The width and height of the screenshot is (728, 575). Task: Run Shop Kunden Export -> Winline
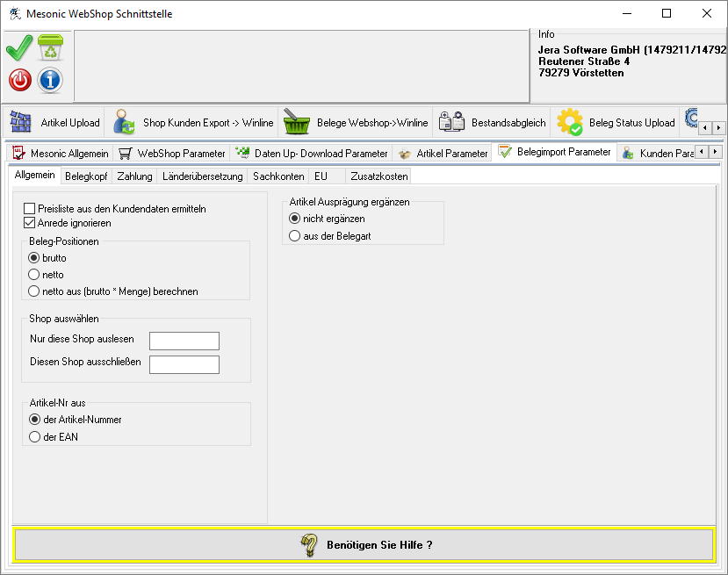193,123
